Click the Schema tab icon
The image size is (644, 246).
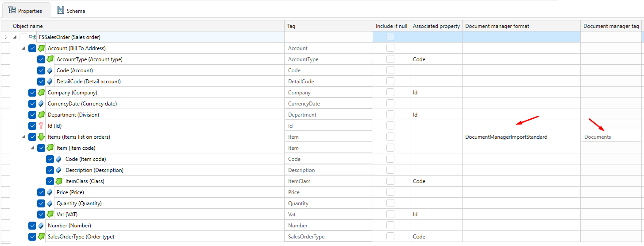(x=61, y=10)
